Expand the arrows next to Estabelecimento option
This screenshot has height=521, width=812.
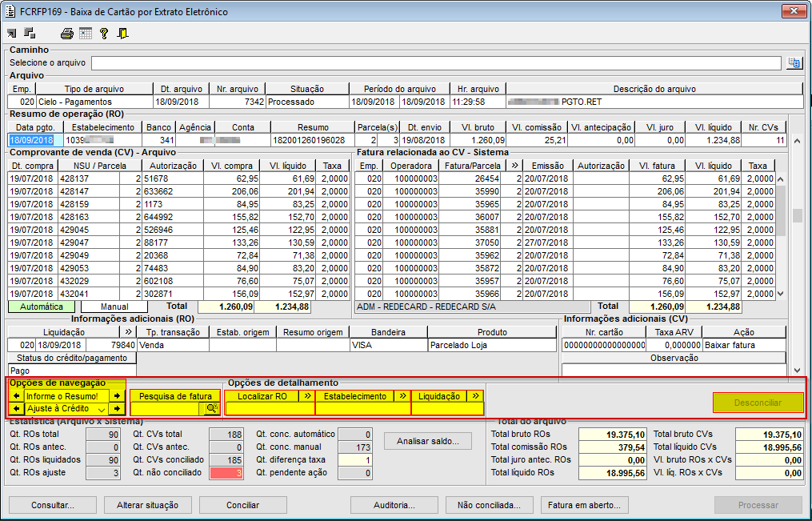coord(402,396)
